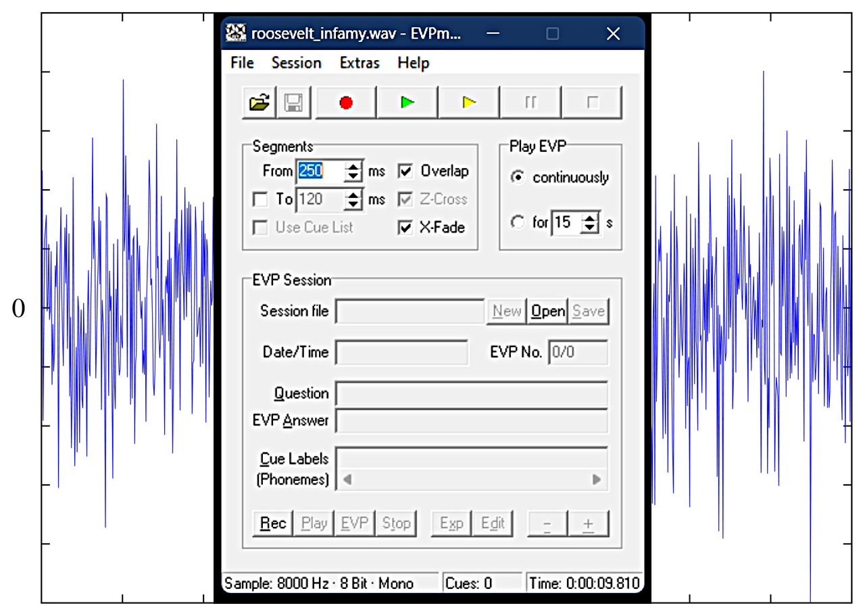Click the Rec button in EVP Session

(x=273, y=523)
